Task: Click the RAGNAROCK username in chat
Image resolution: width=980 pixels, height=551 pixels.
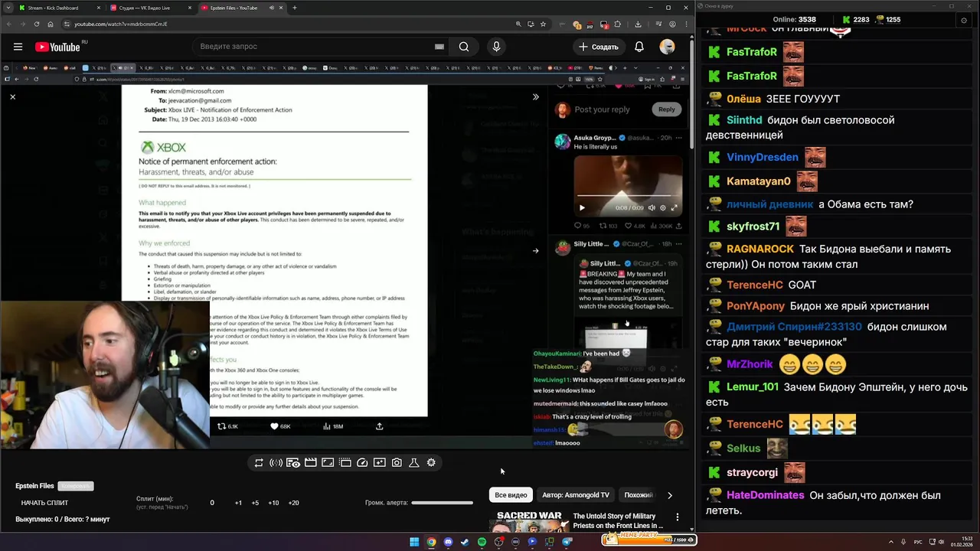Action: pyautogui.click(x=760, y=249)
